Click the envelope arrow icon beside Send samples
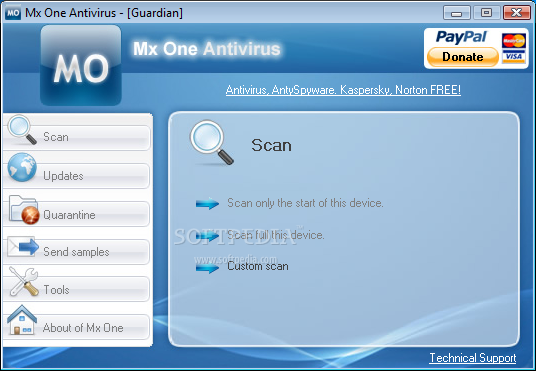The width and height of the screenshot is (536, 371). (23, 247)
